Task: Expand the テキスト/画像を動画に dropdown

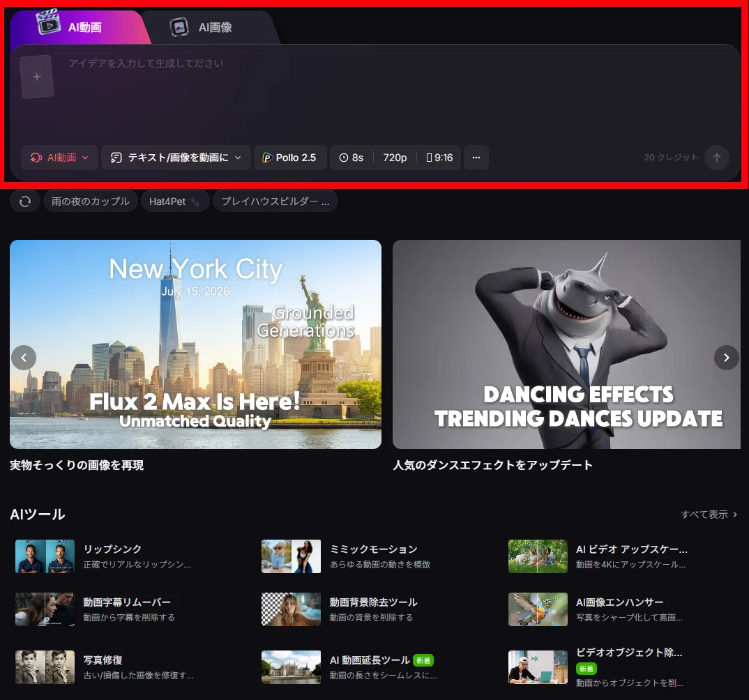Action: [x=176, y=158]
